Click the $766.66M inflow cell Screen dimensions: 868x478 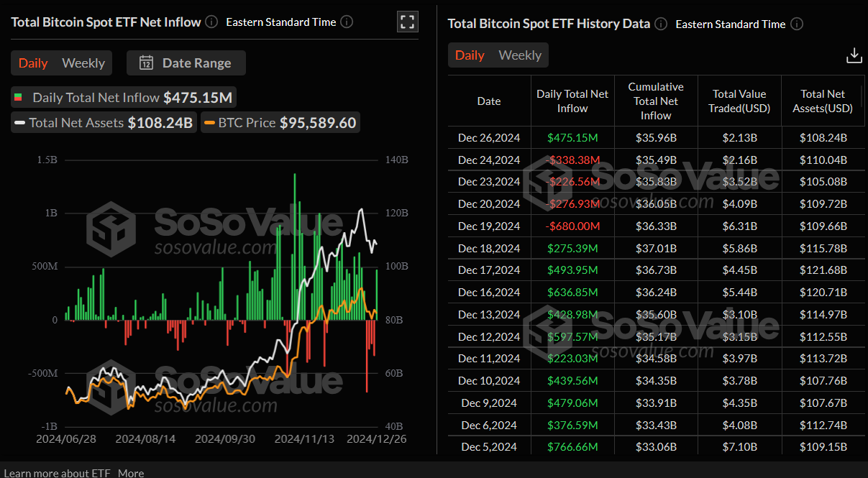(572, 447)
